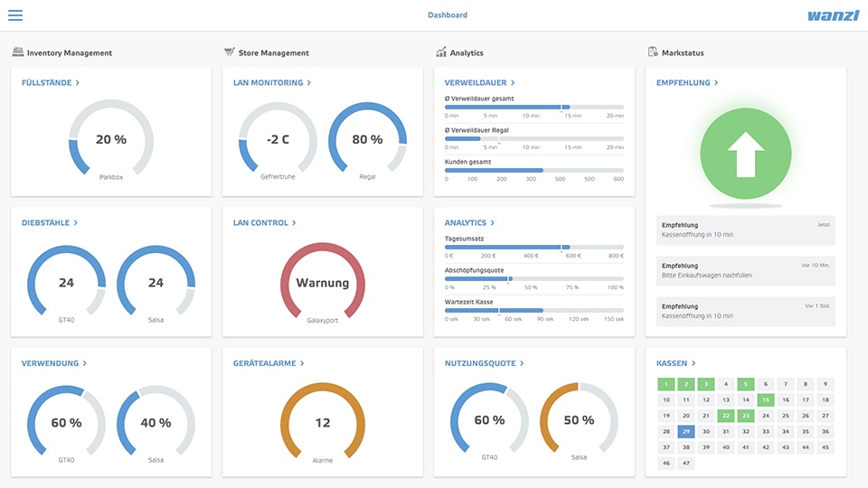Click the Kunden gesamt progress bar
The image size is (868, 488).
pyautogui.click(x=533, y=170)
